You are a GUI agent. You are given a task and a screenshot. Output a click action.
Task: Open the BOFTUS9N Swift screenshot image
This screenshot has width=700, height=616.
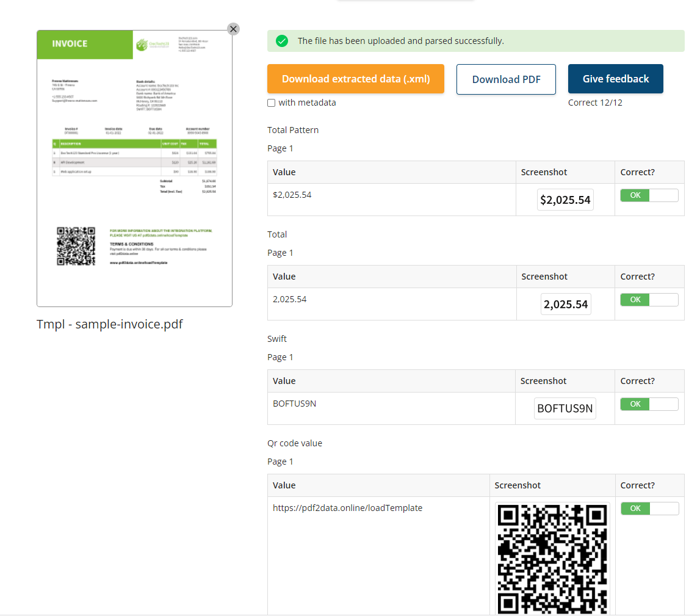[565, 408]
